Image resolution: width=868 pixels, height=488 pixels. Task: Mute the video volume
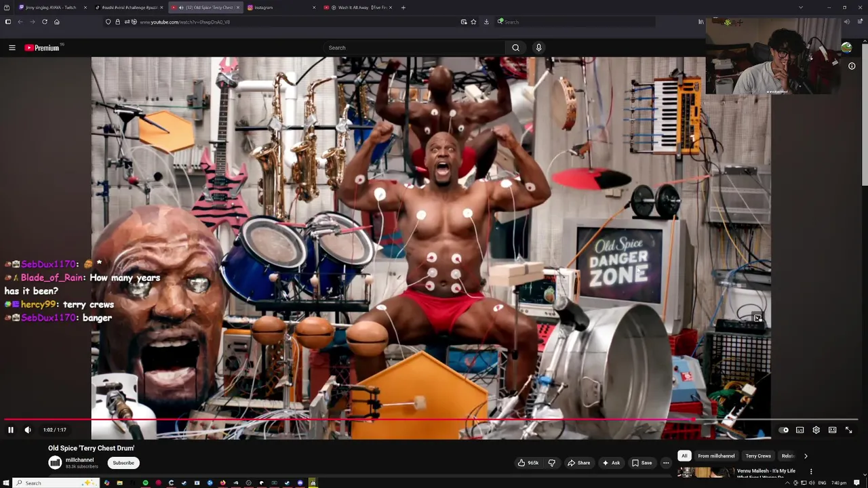[x=28, y=430]
